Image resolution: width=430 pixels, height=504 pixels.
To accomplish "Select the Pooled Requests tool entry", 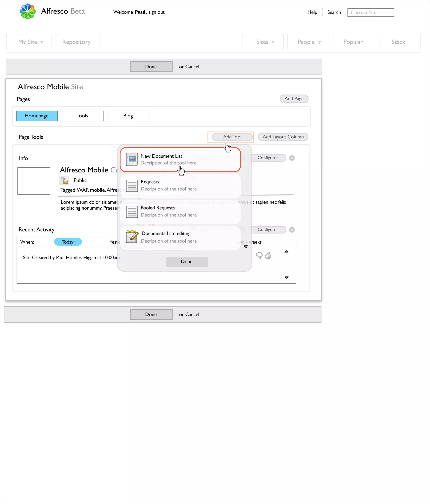I will 181,212.
